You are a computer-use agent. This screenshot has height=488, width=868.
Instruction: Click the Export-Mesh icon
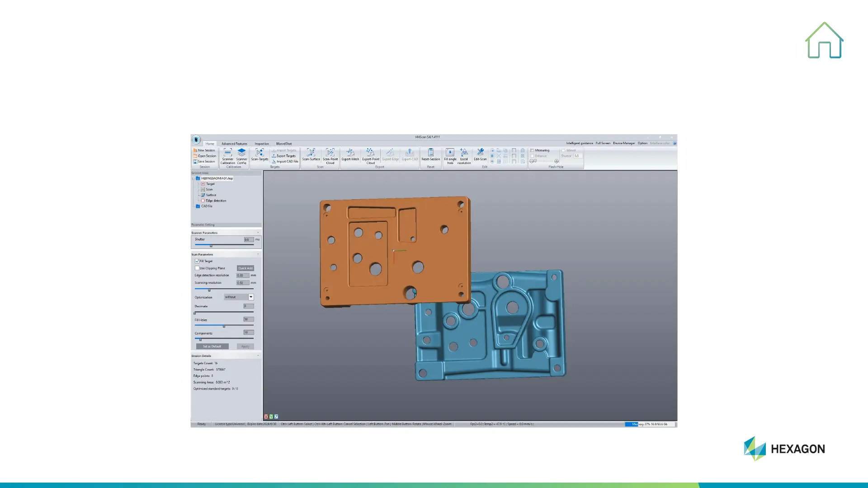(350, 153)
